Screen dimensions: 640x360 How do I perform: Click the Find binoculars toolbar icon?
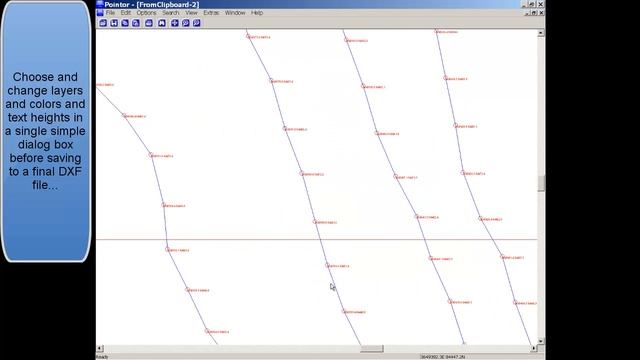(162, 23)
